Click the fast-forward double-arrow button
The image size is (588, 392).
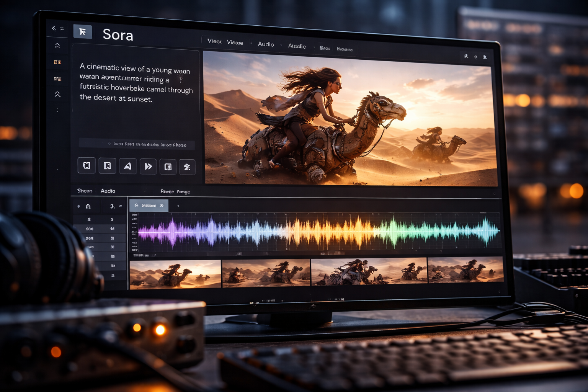coord(148,167)
